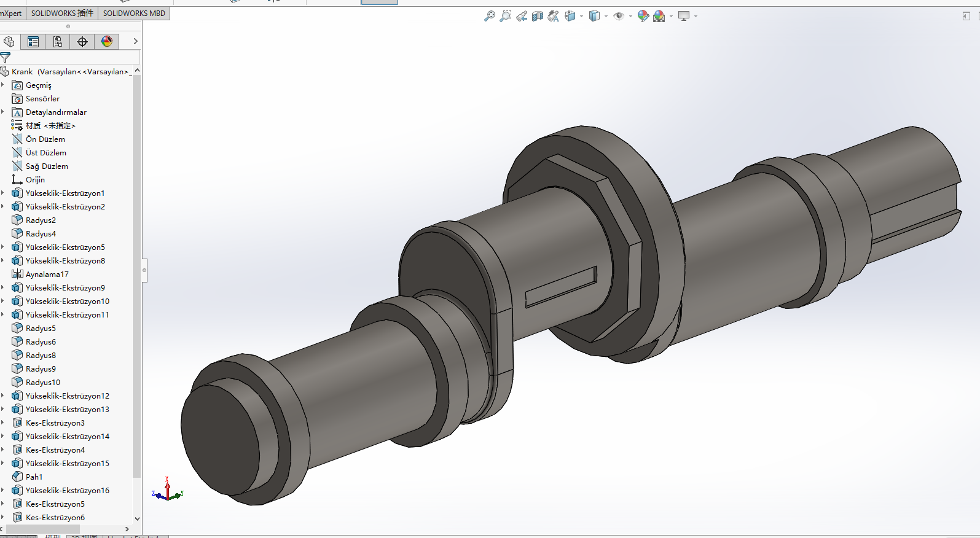Screen dimensions: 980x538
Task: Click the Yükseklik-Ekstrüzyon8 extrude icon
Action: (x=17, y=260)
